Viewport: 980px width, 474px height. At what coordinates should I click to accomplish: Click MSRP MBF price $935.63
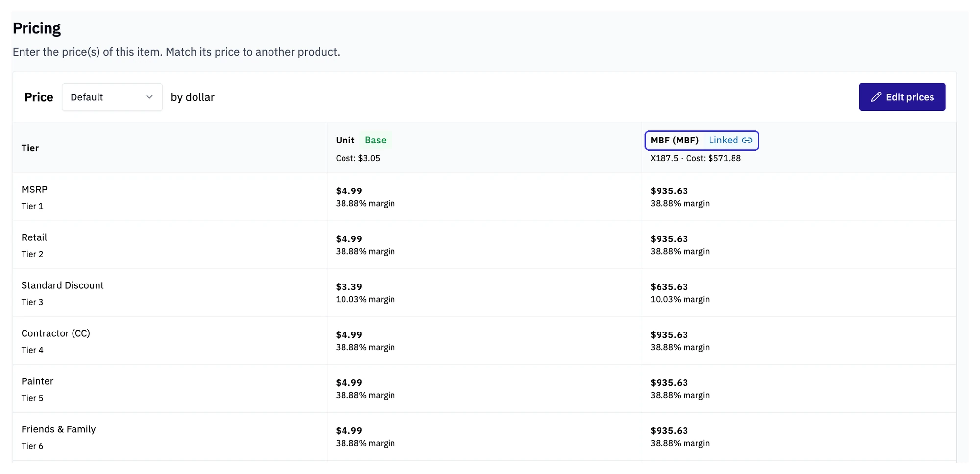coord(669,191)
